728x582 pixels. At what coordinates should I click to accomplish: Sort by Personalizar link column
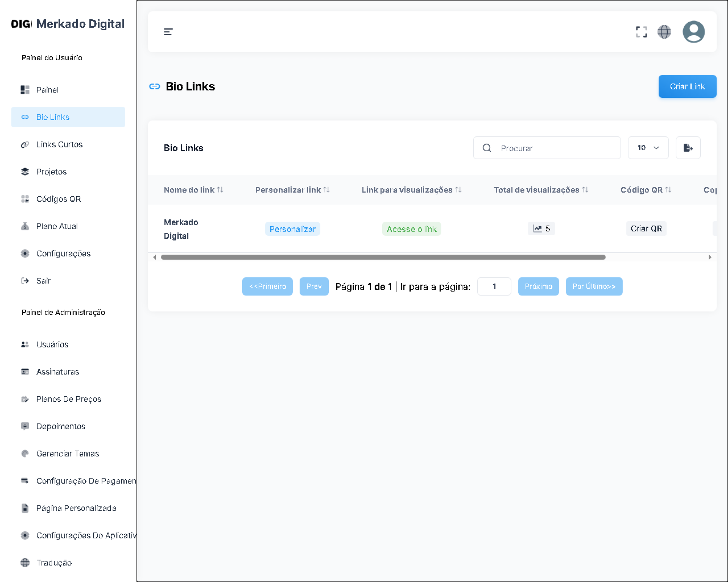[x=326, y=190]
